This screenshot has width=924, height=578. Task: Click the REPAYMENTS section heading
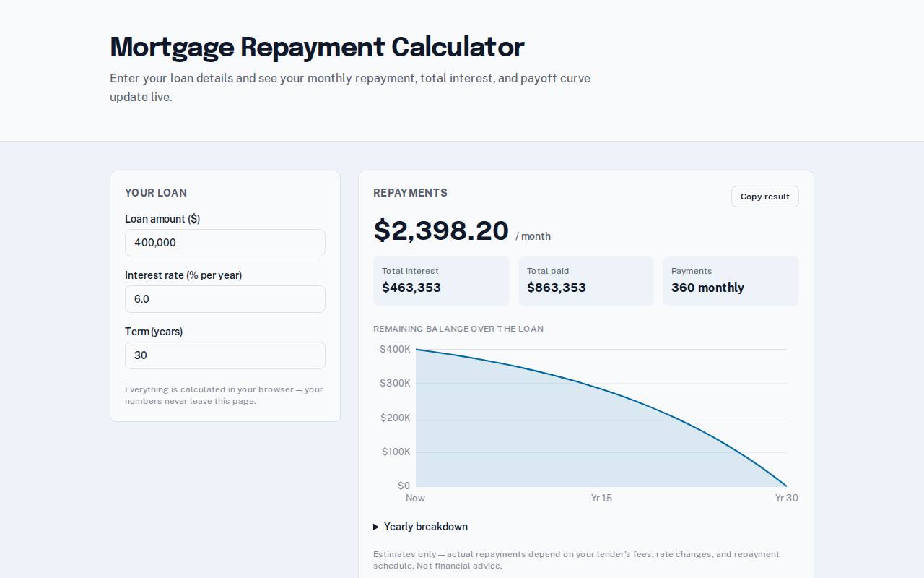[x=410, y=193]
